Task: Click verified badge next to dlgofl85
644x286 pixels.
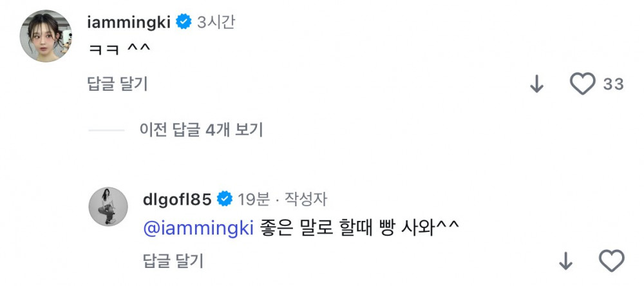Action: coord(225,199)
